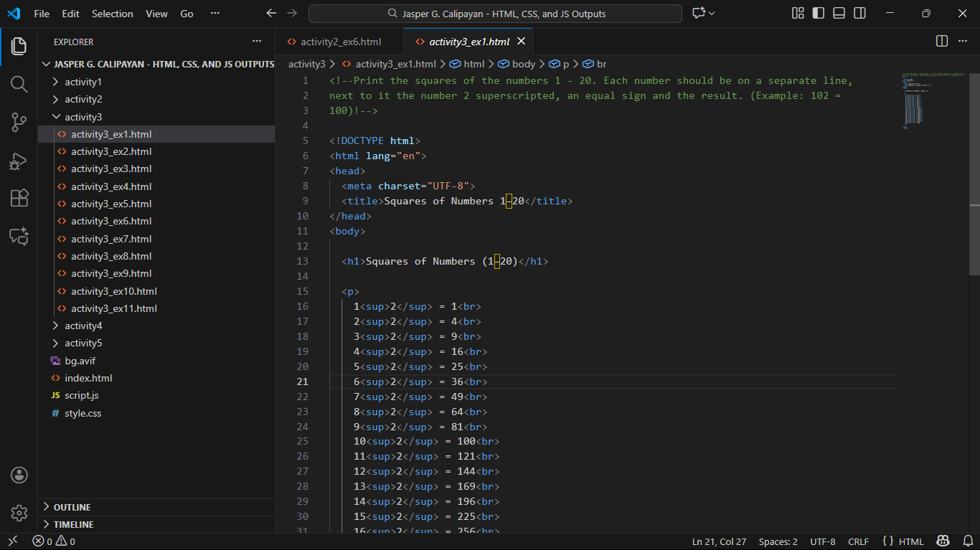Toggle the Secondary Side Bar layout button
980x550 pixels.
859,14
